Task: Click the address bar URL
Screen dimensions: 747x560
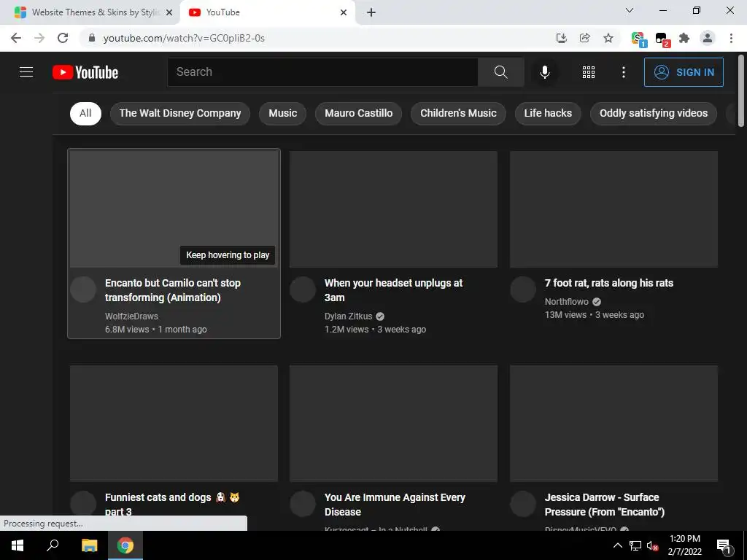Action: click(x=184, y=38)
